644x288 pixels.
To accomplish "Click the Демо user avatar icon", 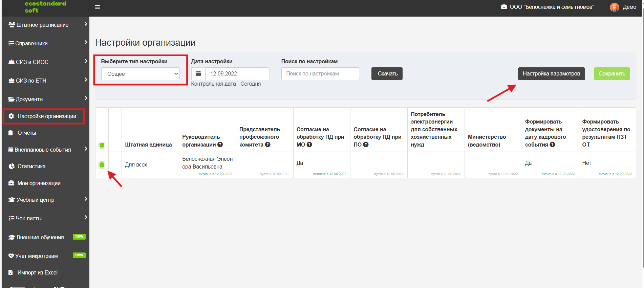I will point(614,7).
